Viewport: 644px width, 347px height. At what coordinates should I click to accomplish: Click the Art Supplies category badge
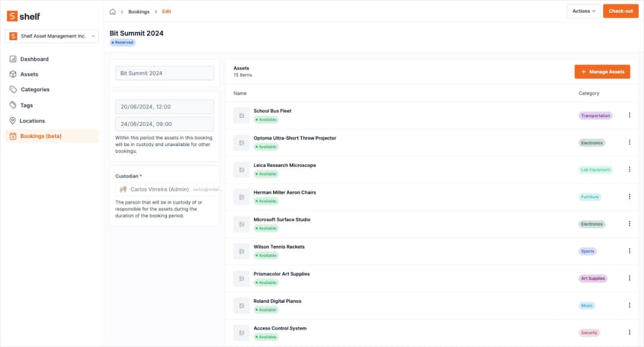click(593, 279)
